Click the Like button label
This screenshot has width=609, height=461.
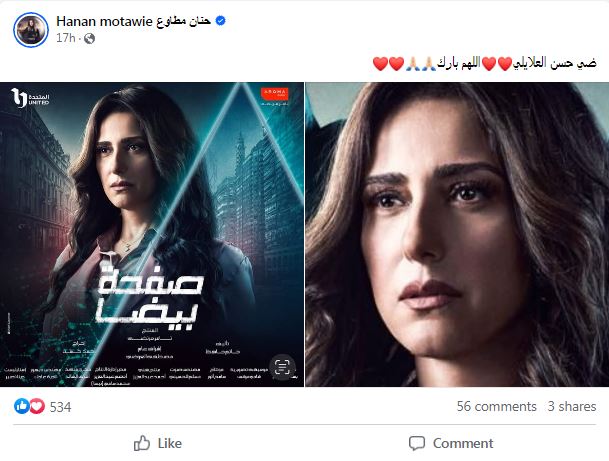pos(170,443)
